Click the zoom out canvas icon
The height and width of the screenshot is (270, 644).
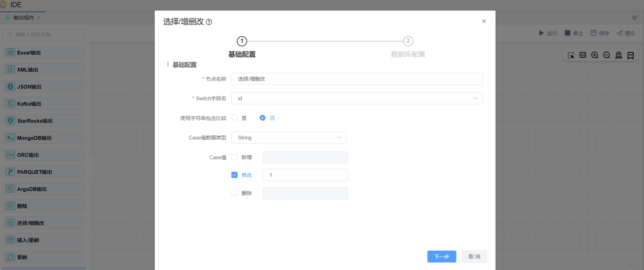606,55
